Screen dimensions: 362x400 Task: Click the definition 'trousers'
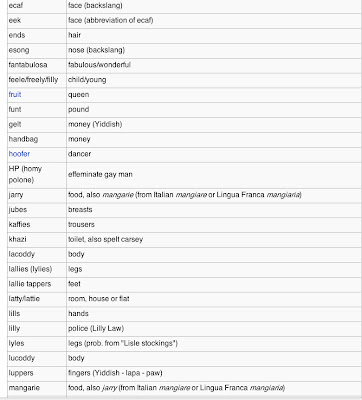81,225
